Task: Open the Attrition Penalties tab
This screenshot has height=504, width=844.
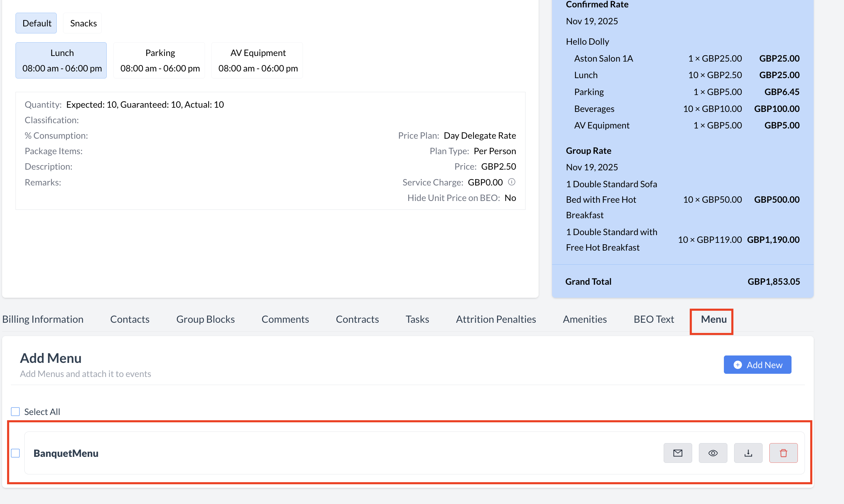Action: (x=496, y=319)
